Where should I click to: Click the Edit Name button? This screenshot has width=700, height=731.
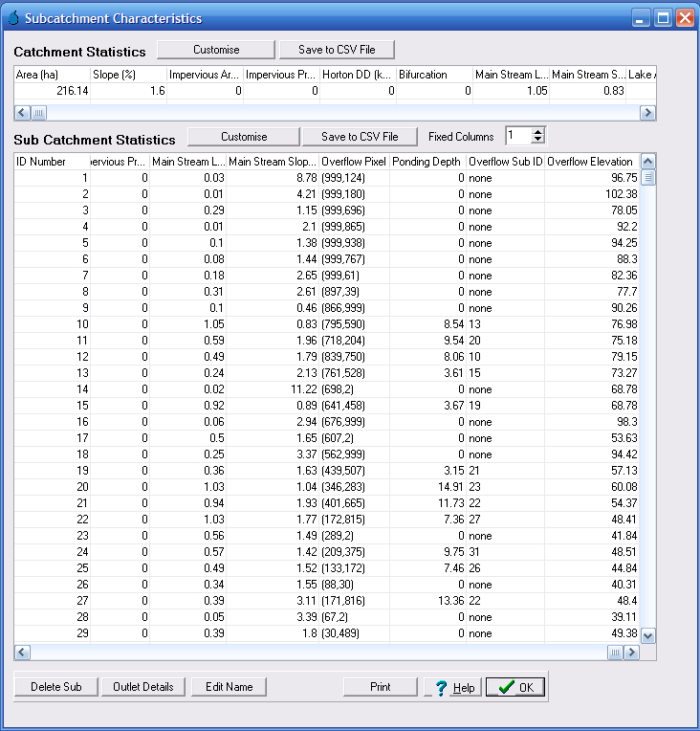click(228, 687)
